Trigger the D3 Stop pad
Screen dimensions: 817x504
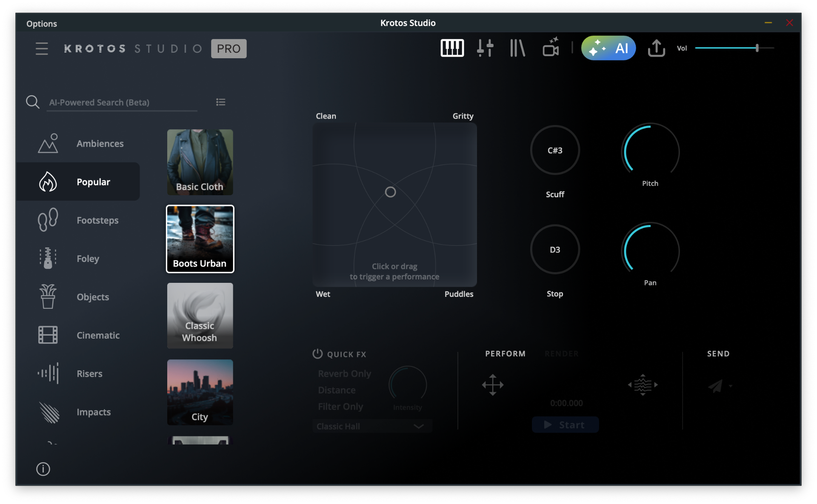(555, 250)
